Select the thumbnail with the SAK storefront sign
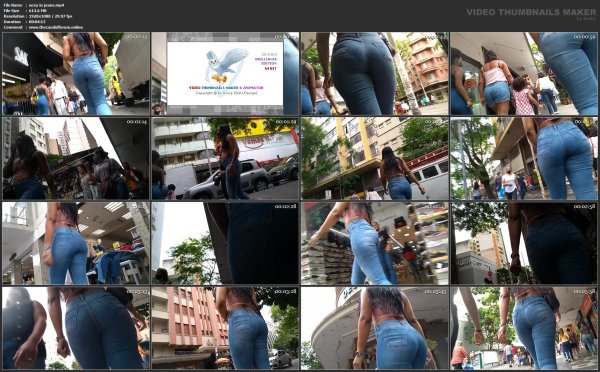 pos(76,73)
